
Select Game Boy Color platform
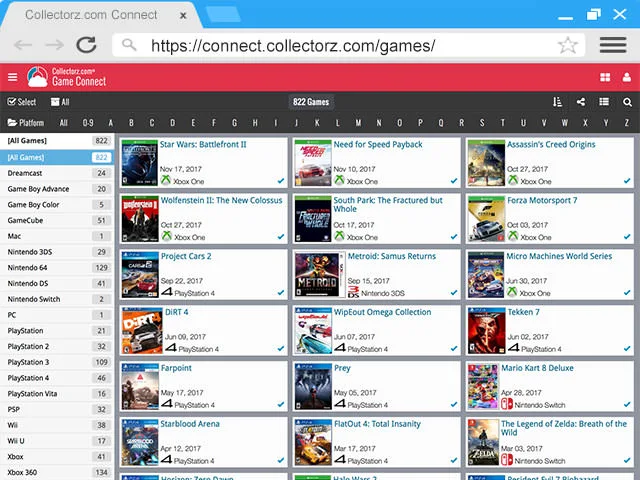(x=57, y=204)
